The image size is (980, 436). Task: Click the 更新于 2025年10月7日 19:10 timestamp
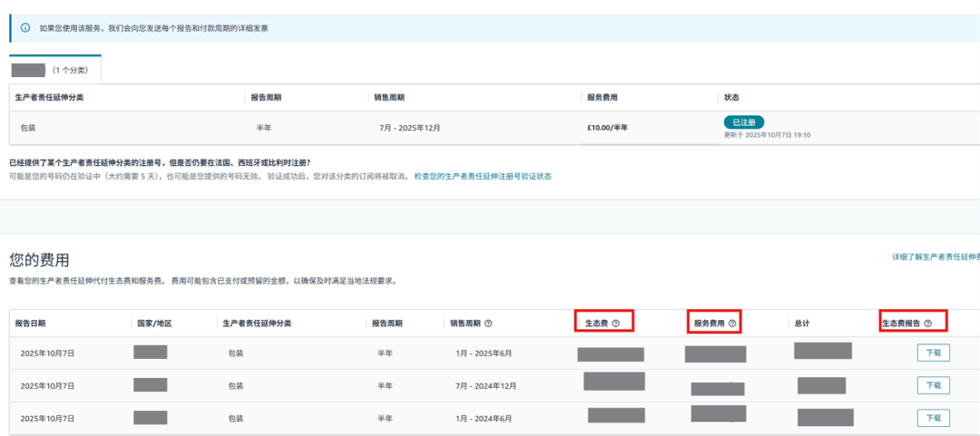(x=767, y=135)
